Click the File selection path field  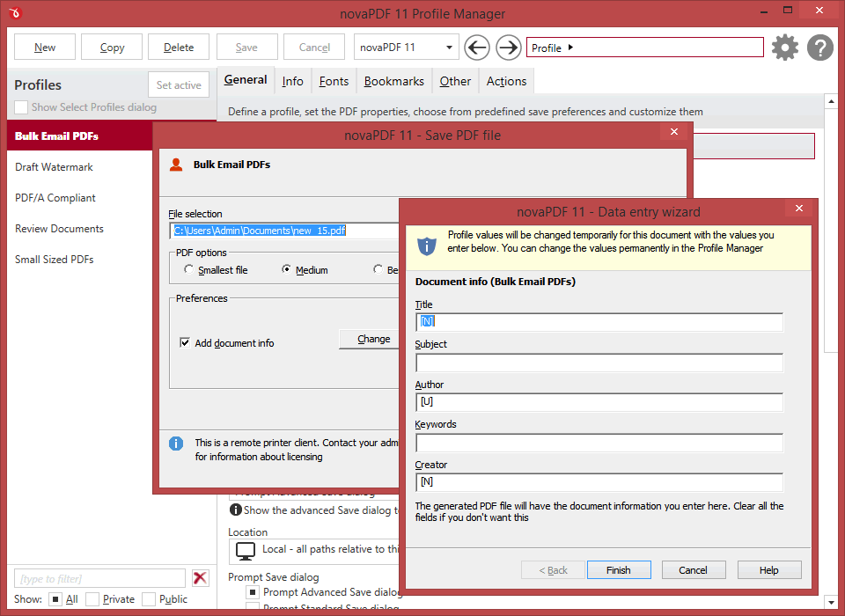[284, 231]
